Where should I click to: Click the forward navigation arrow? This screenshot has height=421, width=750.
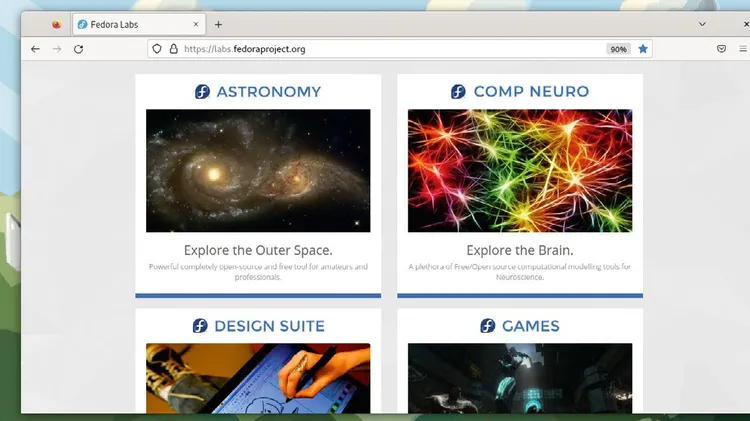click(57, 49)
